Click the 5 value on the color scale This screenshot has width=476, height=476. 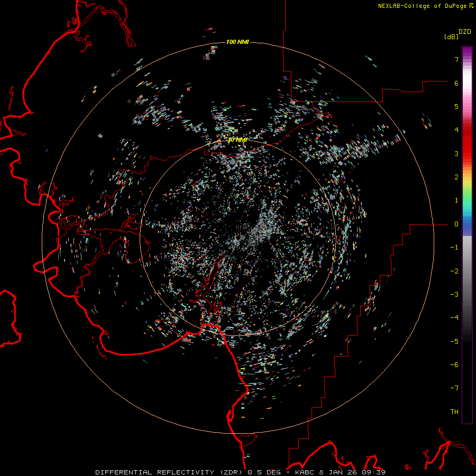[x=456, y=106]
